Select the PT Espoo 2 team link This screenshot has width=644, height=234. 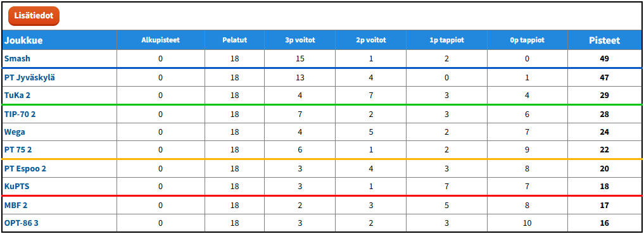click(28, 168)
